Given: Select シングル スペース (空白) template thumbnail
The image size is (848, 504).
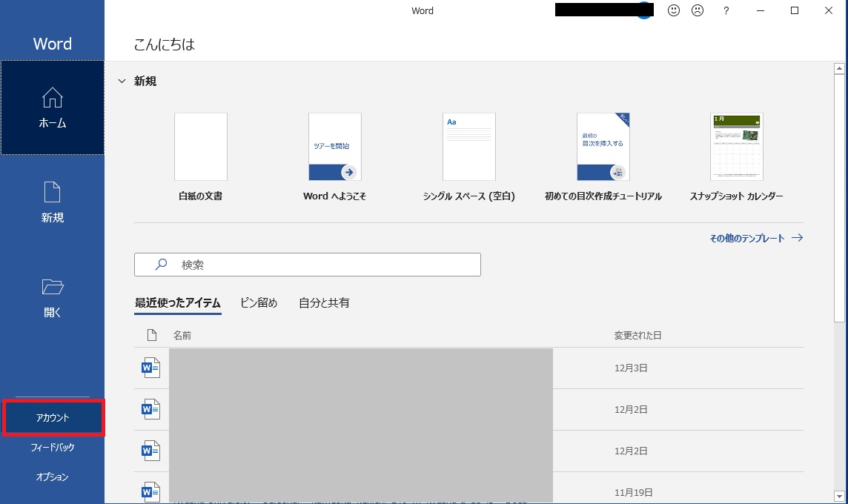Looking at the screenshot, I should click(x=469, y=147).
